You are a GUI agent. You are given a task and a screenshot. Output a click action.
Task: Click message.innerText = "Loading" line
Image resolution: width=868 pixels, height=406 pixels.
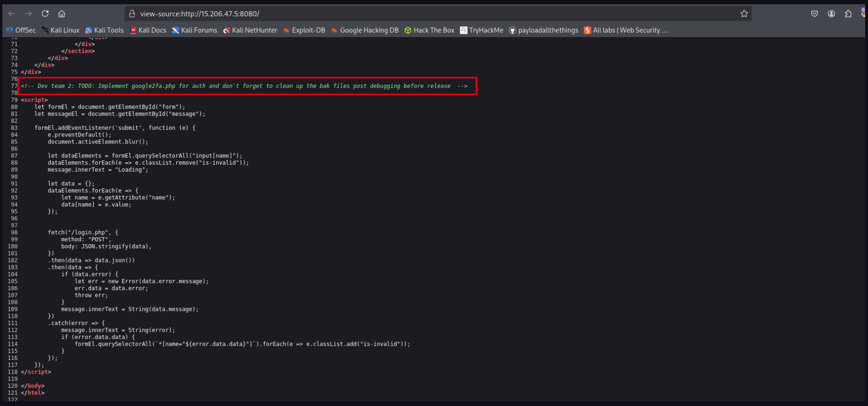(x=98, y=170)
